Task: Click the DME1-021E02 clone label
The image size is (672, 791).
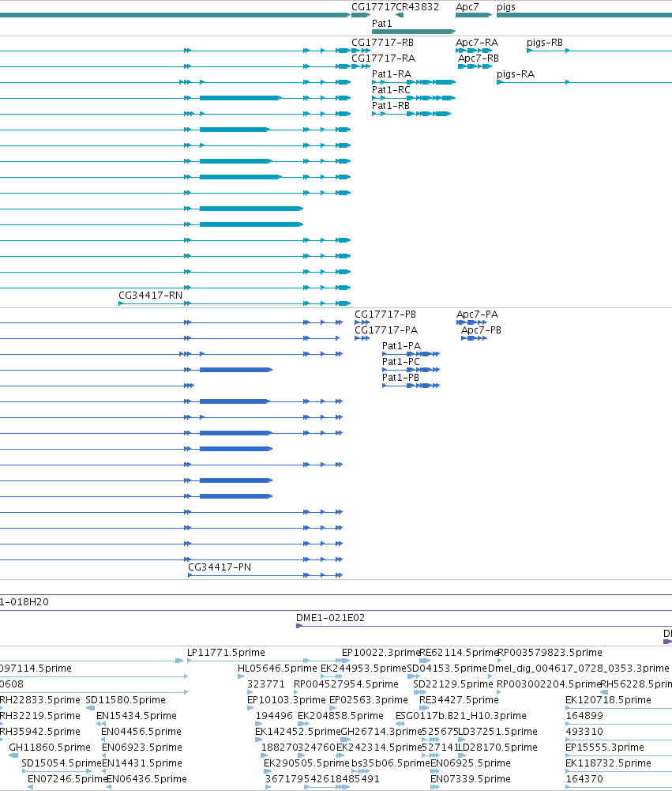Action: [x=330, y=617]
